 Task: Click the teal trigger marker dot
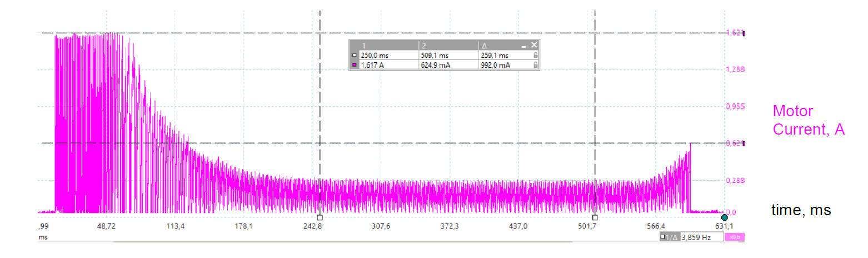point(724,217)
